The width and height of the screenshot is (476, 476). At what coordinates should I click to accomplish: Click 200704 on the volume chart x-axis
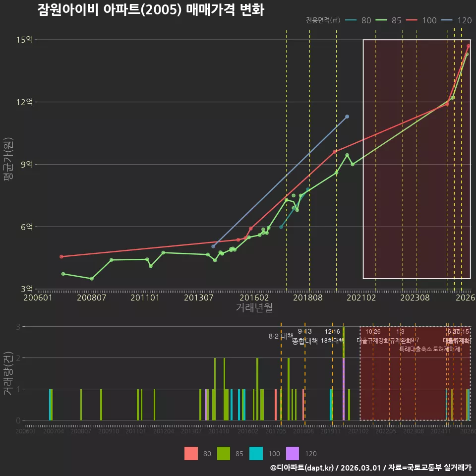54,431
